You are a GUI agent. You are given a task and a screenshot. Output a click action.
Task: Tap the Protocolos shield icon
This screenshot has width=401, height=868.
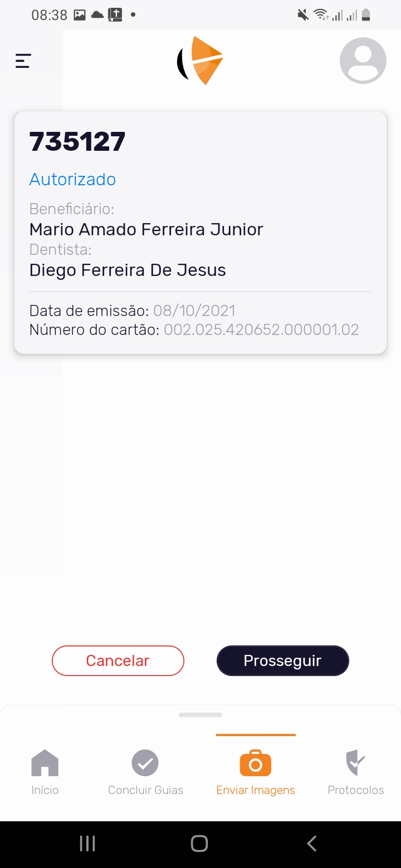(355, 763)
